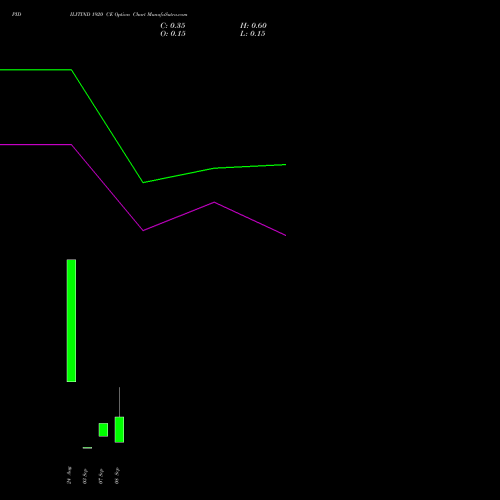Click the high value H: 0.60

(253, 26)
